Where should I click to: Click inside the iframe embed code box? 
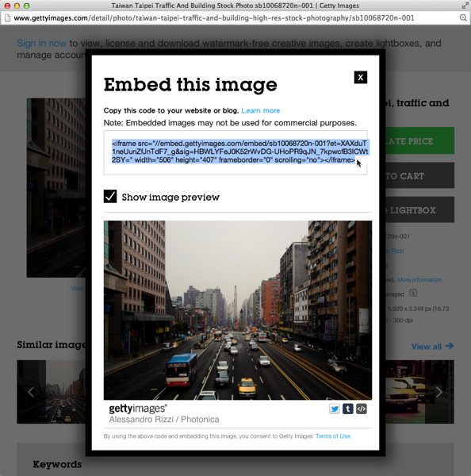click(235, 152)
